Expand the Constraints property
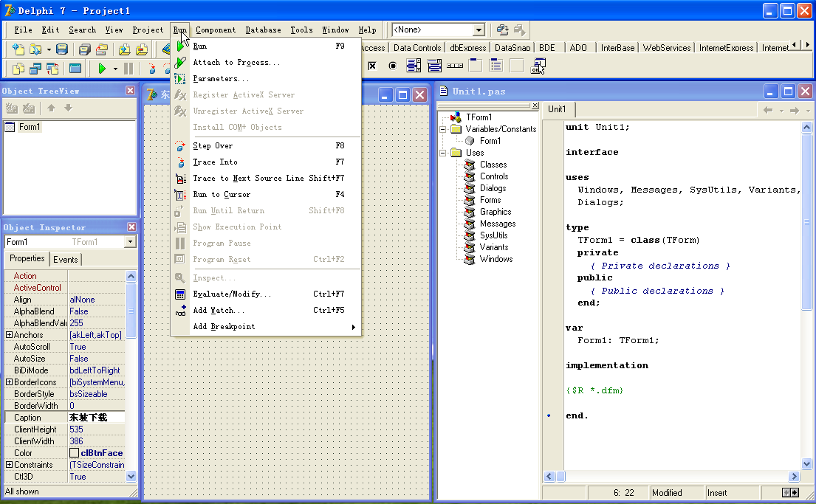This screenshot has width=816, height=504. (x=9, y=465)
